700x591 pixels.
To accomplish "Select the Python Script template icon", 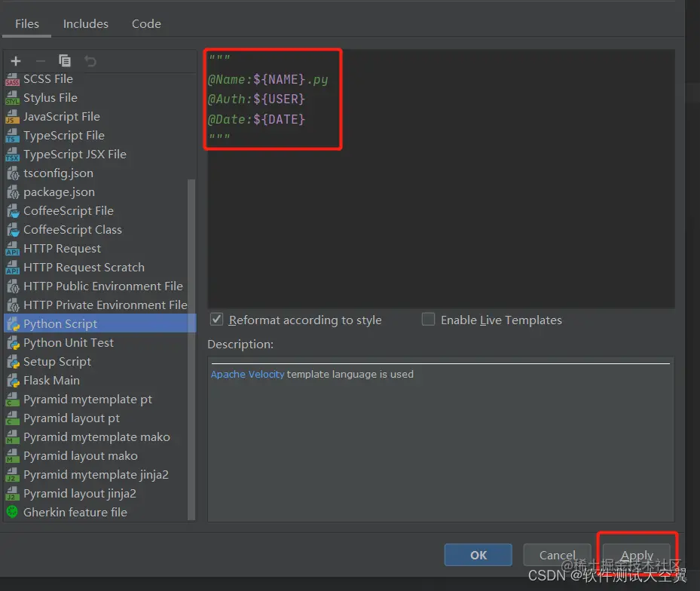I will point(14,324).
